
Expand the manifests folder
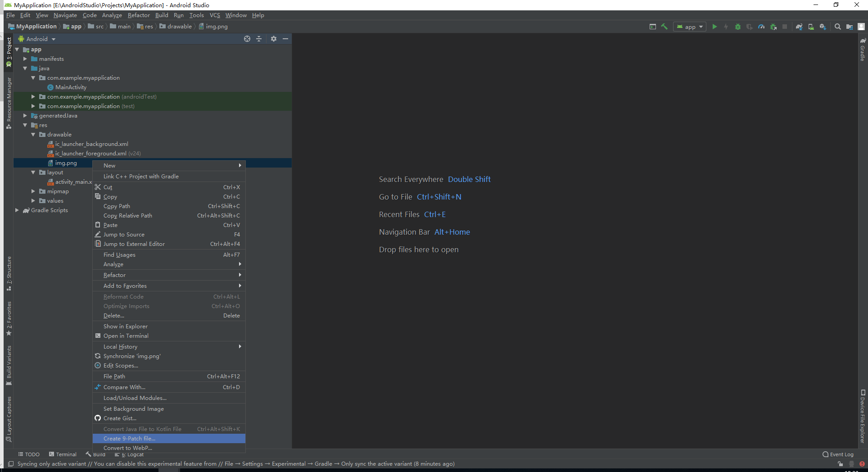tap(26, 59)
